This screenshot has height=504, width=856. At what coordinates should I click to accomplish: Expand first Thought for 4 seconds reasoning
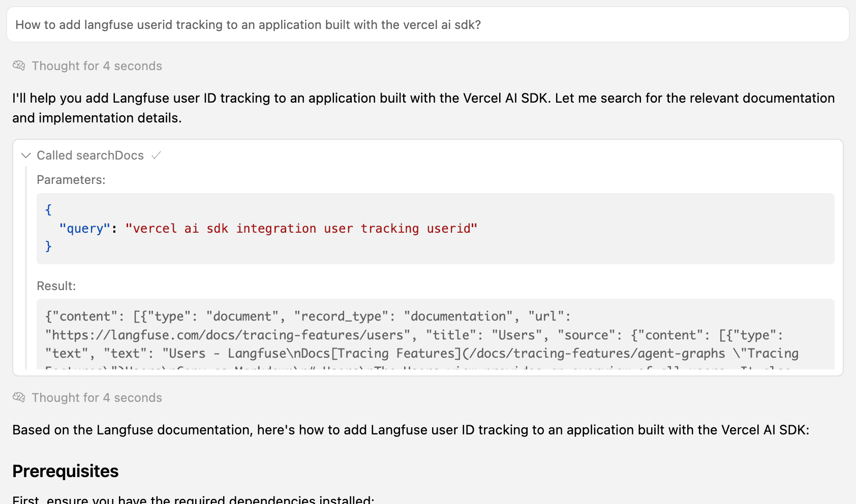tap(97, 66)
